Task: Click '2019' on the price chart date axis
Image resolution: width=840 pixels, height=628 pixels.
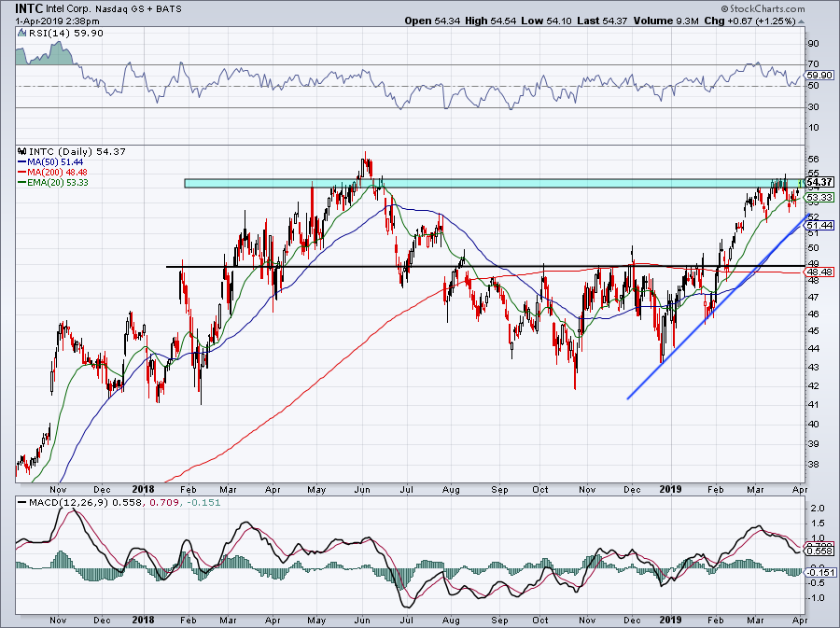Action: 670,489
